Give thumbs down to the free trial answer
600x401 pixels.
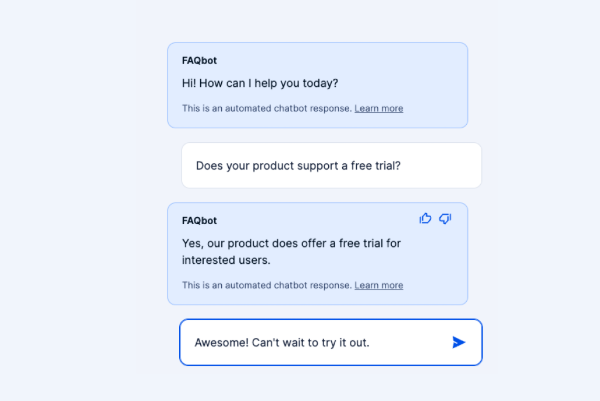(445, 218)
